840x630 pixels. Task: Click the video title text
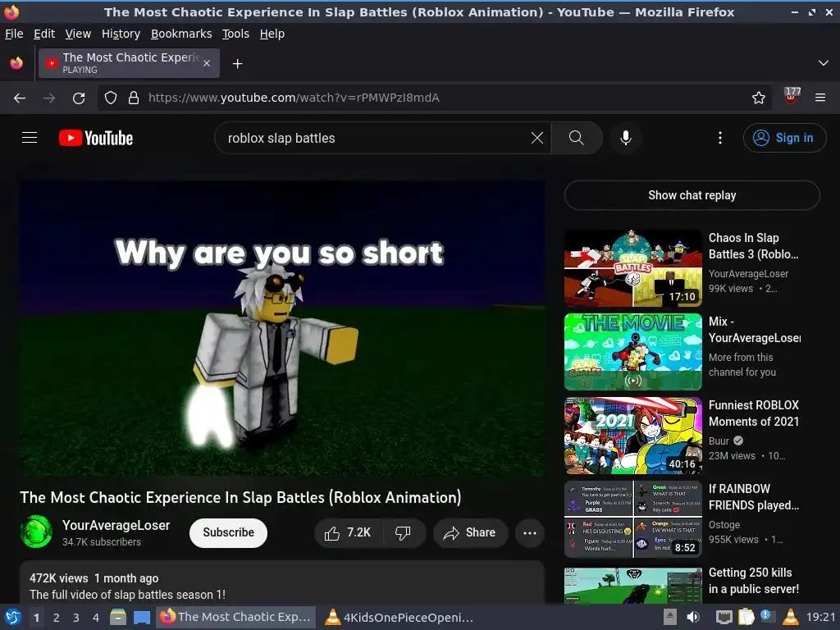coord(240,498)
